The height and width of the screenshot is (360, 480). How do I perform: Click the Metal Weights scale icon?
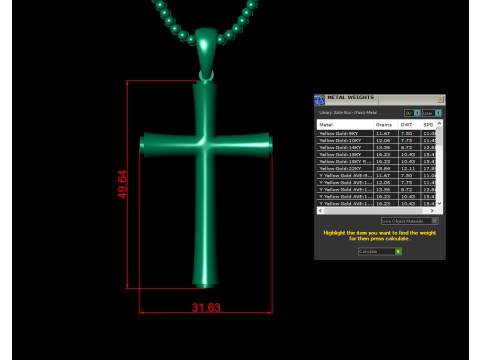(319, 99)
